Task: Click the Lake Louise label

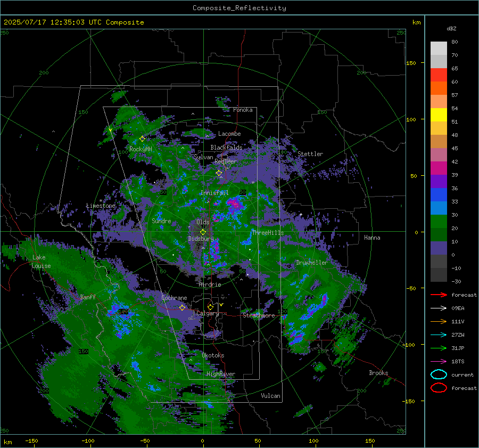Action: 41,262
